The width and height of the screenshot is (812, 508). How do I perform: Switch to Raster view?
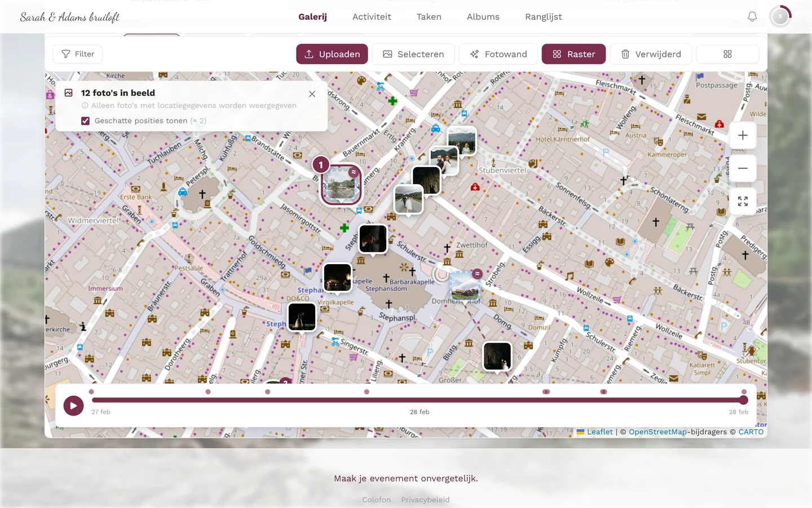coord(573,54)
